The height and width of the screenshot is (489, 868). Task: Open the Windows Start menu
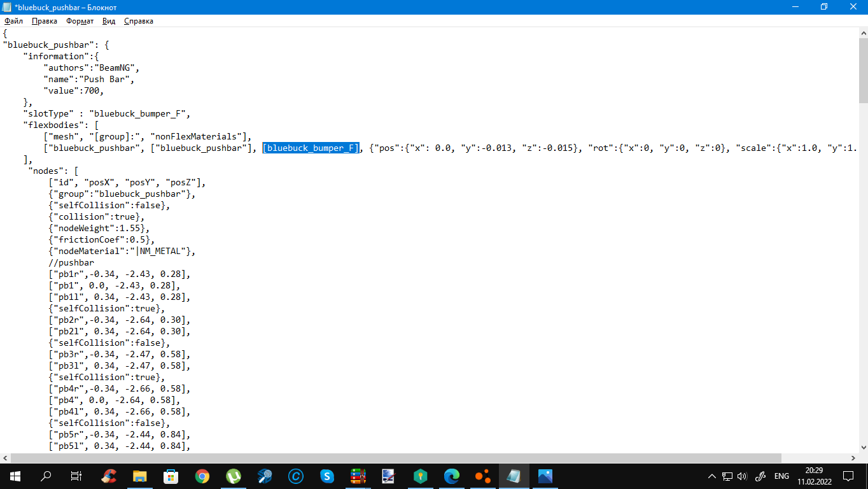pos(15,476)
